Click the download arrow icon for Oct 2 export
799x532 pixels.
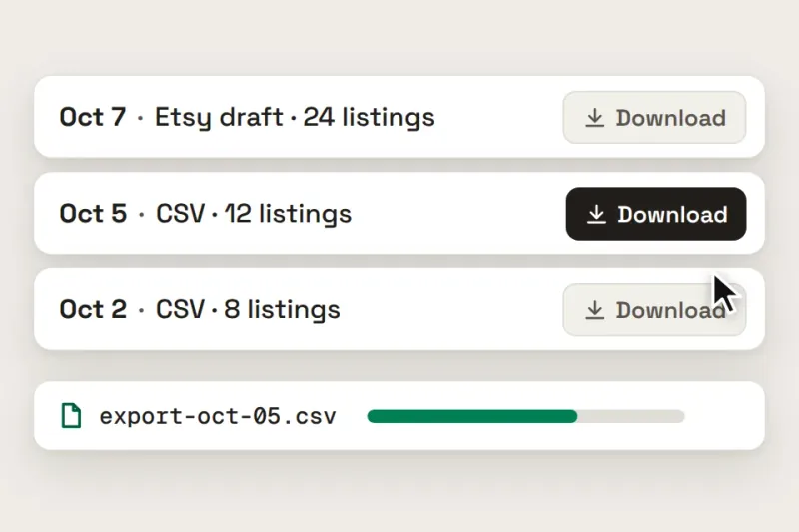point(594,310)
